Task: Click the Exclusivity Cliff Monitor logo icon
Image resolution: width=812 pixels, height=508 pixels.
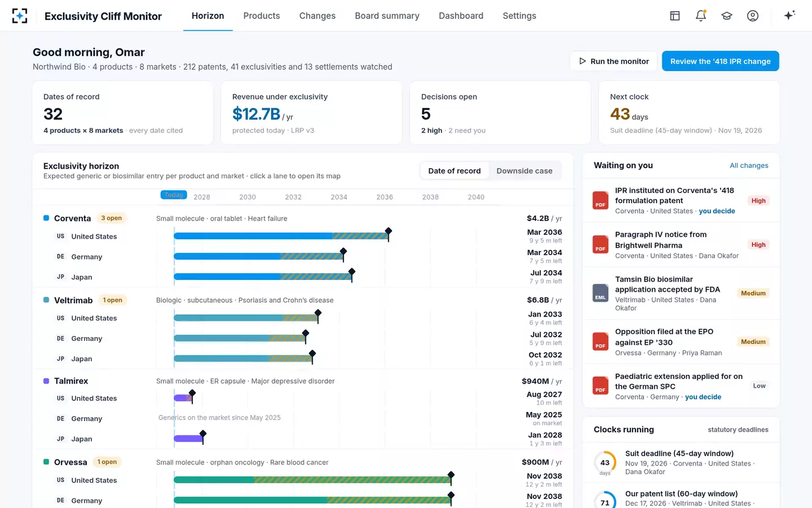Action: click(20, 16)
